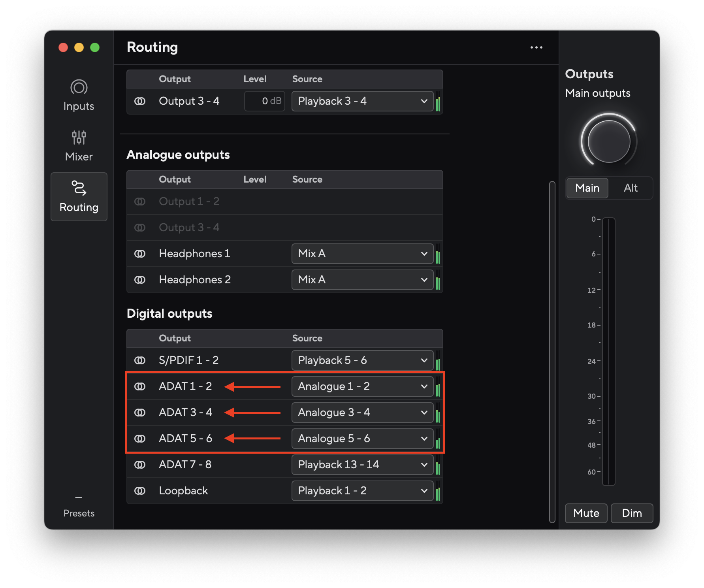Toggle stereo link icon for ADAT 7 - 8
The image size is (704, 588).
pyautogui.click(x=140, y=465)
